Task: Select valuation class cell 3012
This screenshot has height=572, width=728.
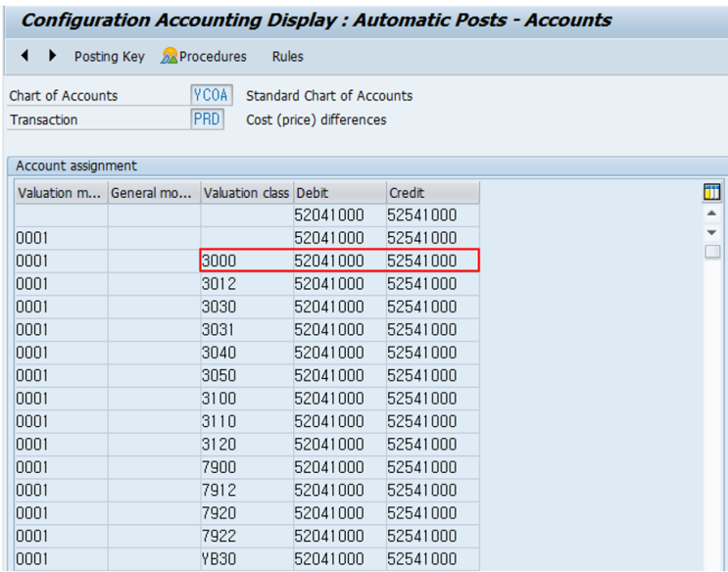Action: [x=247, y=284]
